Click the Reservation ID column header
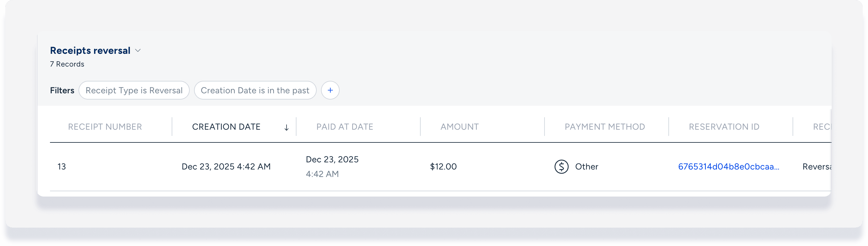Viewport: 868px width, 246px height. [724, 127]
